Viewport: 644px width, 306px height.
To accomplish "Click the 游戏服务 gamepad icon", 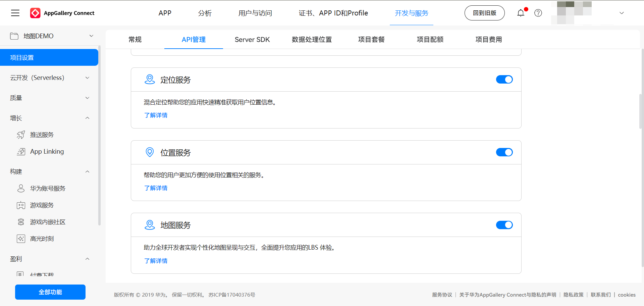I will 21,205.
